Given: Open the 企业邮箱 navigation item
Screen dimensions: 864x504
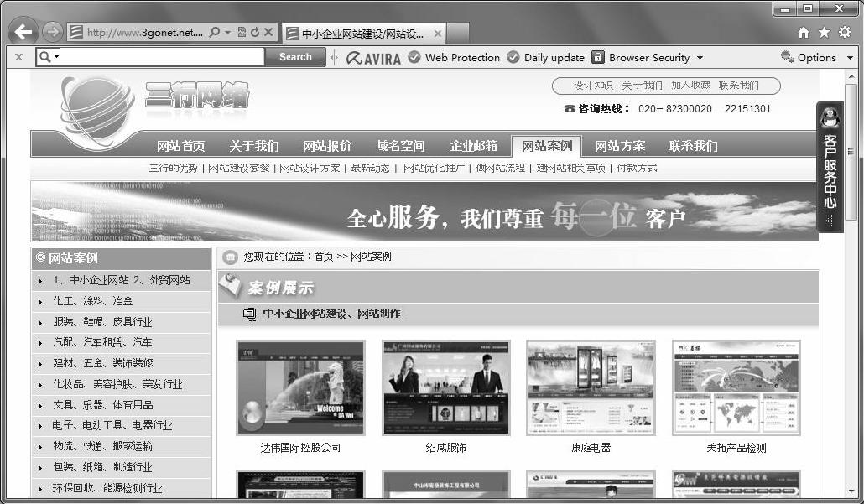Looking at the screenshot, I should (473, 146).
